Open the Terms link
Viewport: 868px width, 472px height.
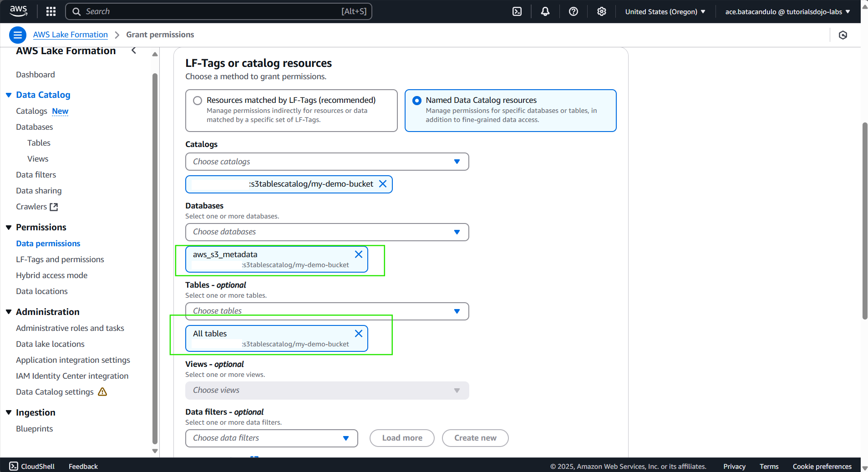pyautogui.click(x=769, y=466)
